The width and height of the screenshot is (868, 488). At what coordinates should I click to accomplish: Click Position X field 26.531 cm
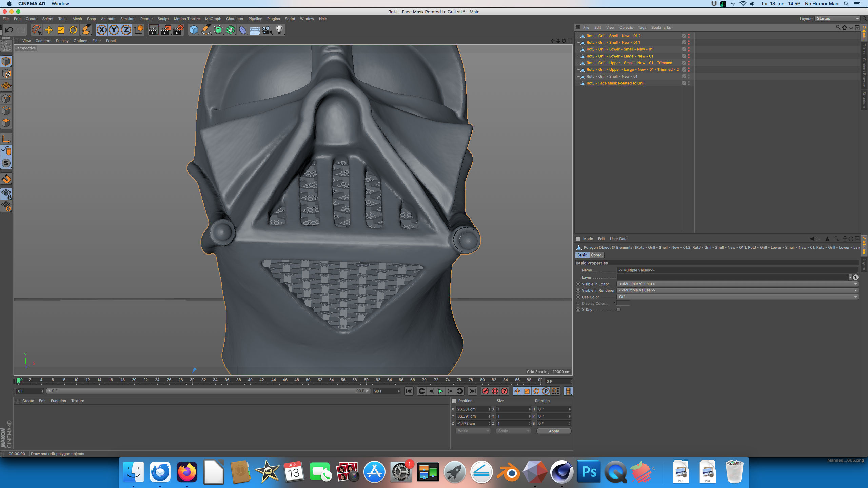click(x=472, y=409)
